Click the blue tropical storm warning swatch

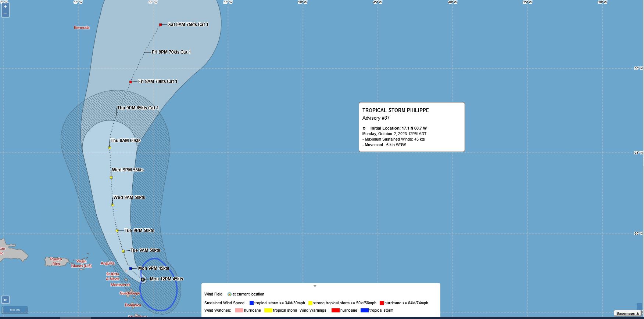click(364, 311)
